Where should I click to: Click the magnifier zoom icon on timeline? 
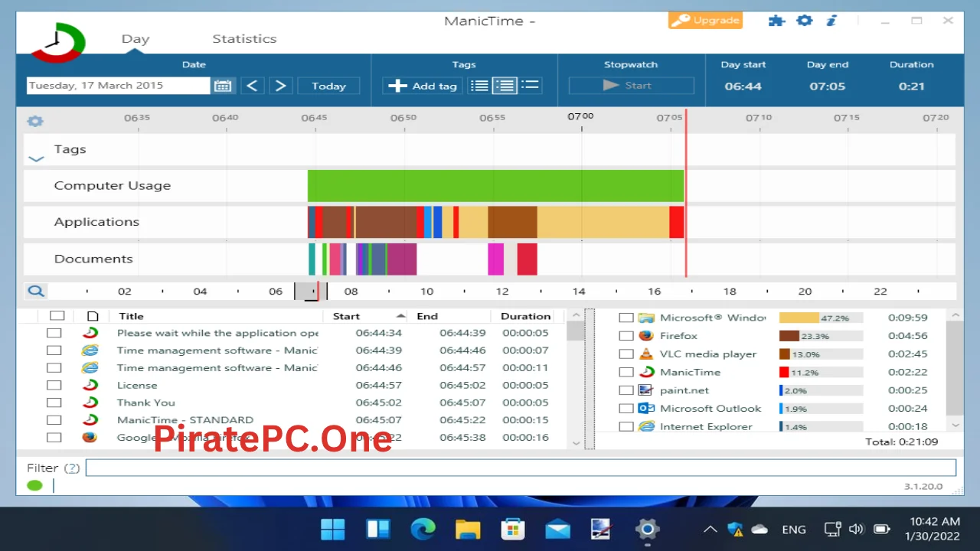(36, 291)
